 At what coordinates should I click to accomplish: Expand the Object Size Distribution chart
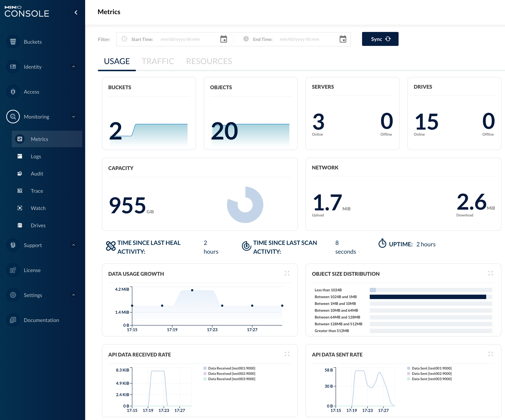click(x=491, y=273)
